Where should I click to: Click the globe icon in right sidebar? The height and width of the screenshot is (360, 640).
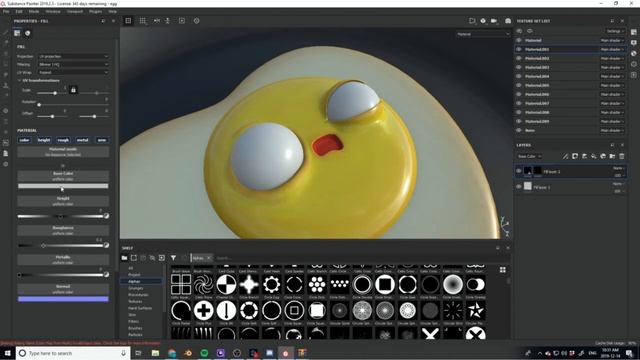point(633,53)
